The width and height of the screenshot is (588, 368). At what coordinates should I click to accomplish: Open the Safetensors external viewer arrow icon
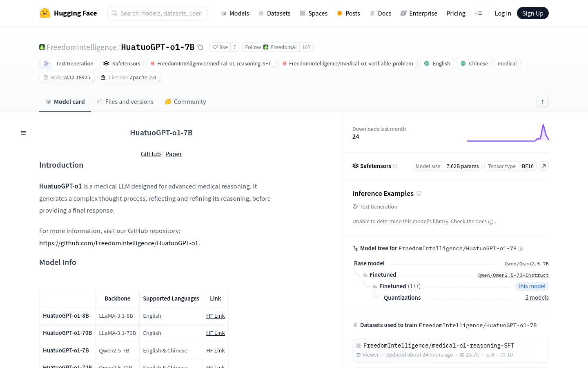[x=544, y=166]
